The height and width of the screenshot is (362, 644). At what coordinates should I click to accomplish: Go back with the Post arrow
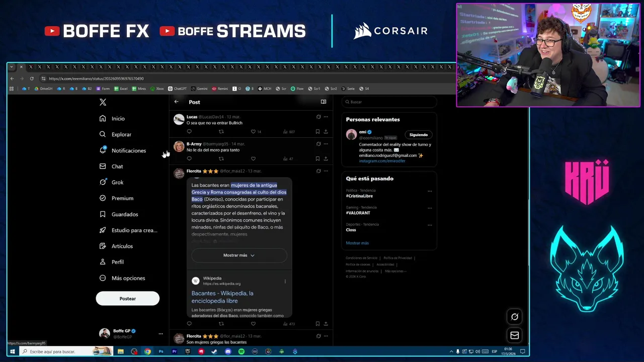click(x=176, y=102)
